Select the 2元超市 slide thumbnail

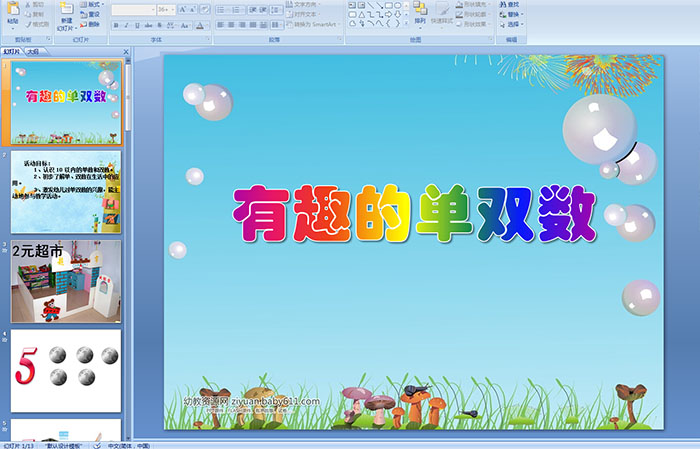66,279
